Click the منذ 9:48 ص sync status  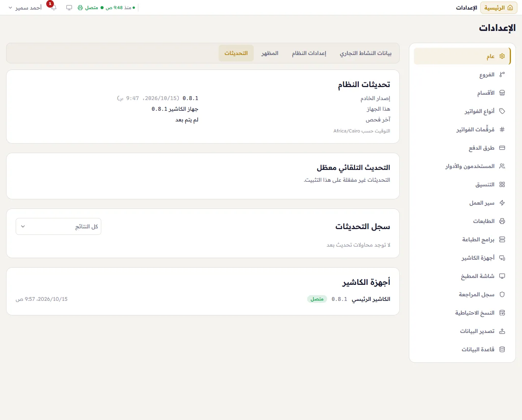[120, 8]
